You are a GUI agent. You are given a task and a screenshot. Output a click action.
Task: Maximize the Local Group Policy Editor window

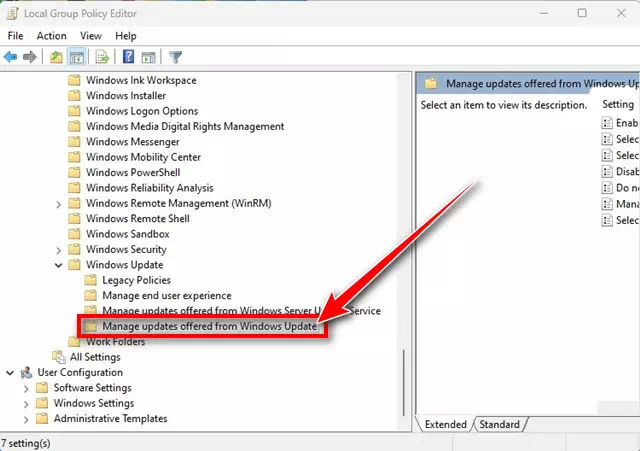582,13
